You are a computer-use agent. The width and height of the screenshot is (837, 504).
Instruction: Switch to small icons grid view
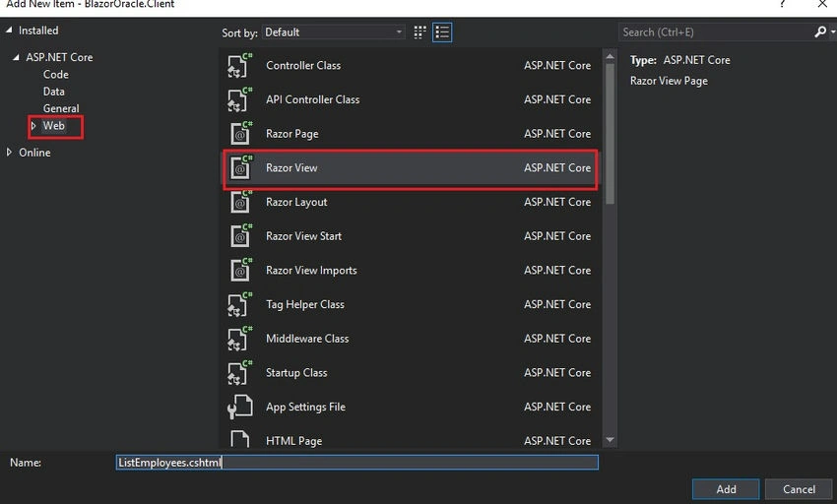coord(420,32)
